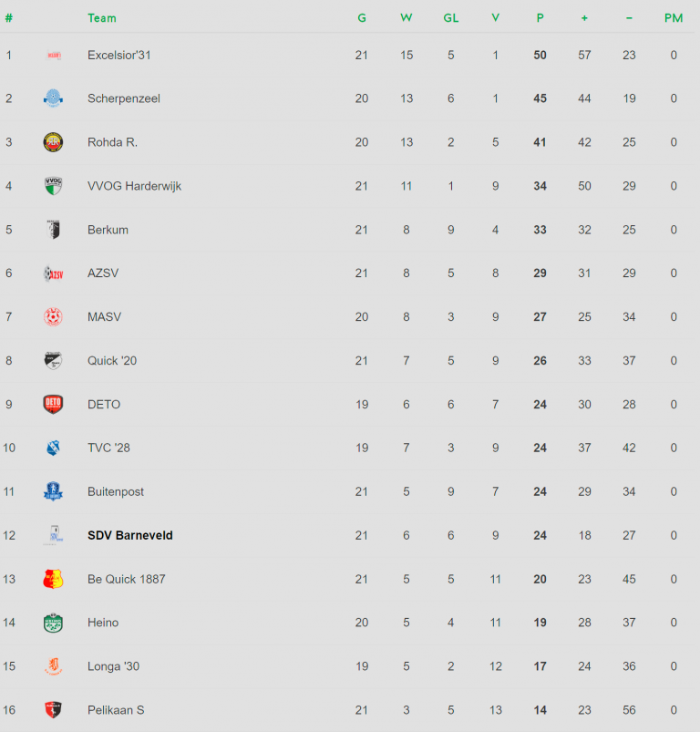
Task: Sort table by the P points column
Action: pyautogui.click(x=540, y=18)
